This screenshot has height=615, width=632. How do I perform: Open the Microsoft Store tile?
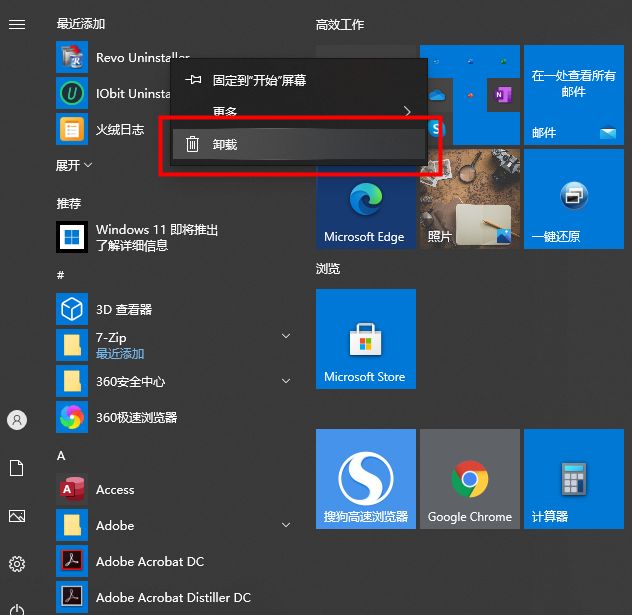click(366, 339)
